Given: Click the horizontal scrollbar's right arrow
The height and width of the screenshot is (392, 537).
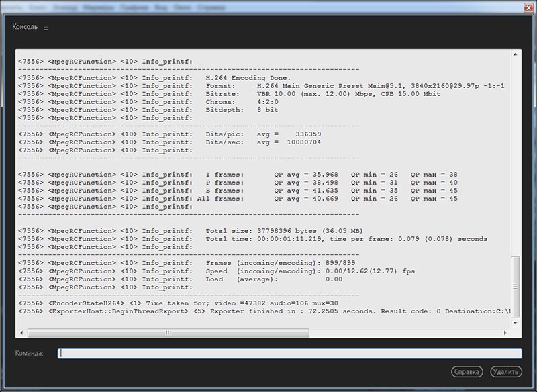Looking at the screenshot, I should (x=505, y=333).
